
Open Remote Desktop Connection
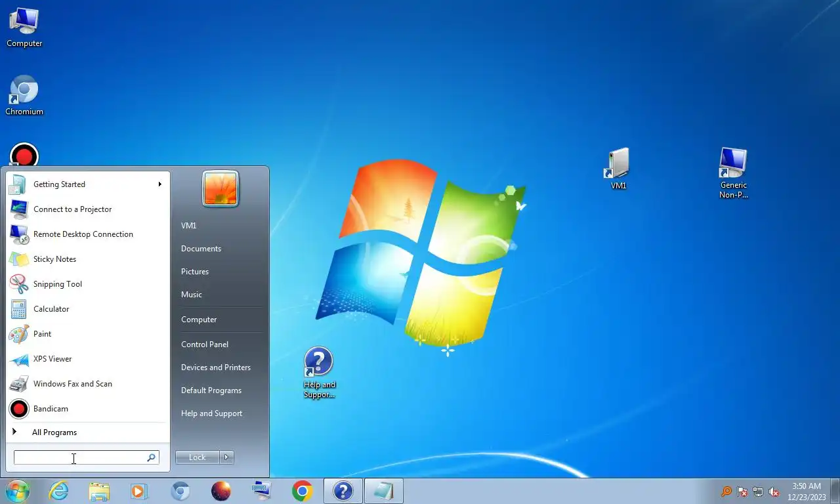[x=87, y=234]
